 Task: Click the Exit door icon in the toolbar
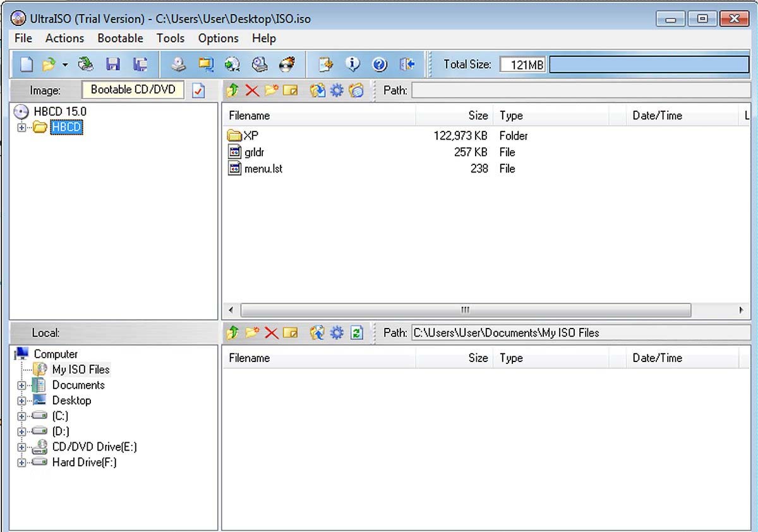pos(407,64)
